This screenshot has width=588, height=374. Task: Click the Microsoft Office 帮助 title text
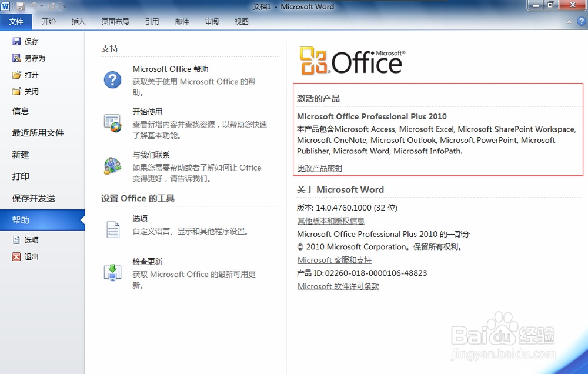[x=171, y=69]
